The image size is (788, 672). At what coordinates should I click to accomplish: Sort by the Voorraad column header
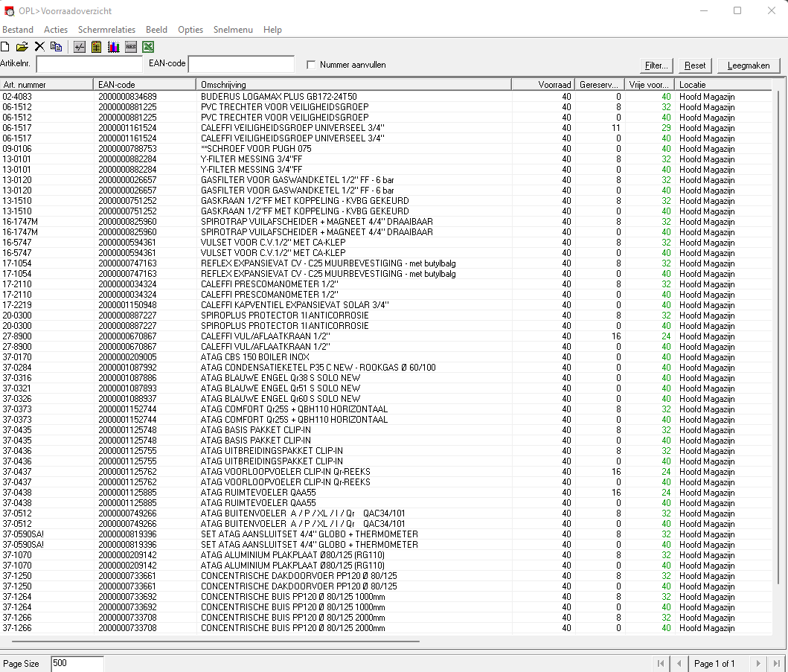[x=543, y=84]
